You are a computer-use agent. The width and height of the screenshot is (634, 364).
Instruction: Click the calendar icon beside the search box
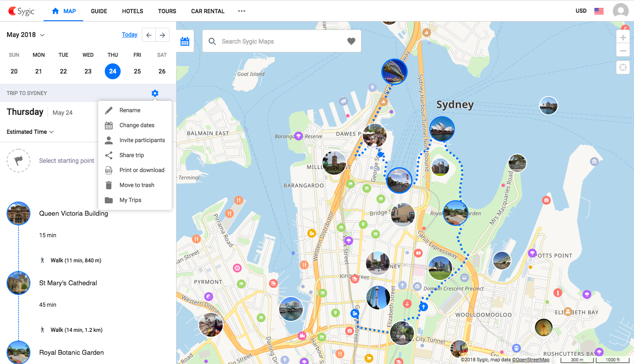(185, 41)
